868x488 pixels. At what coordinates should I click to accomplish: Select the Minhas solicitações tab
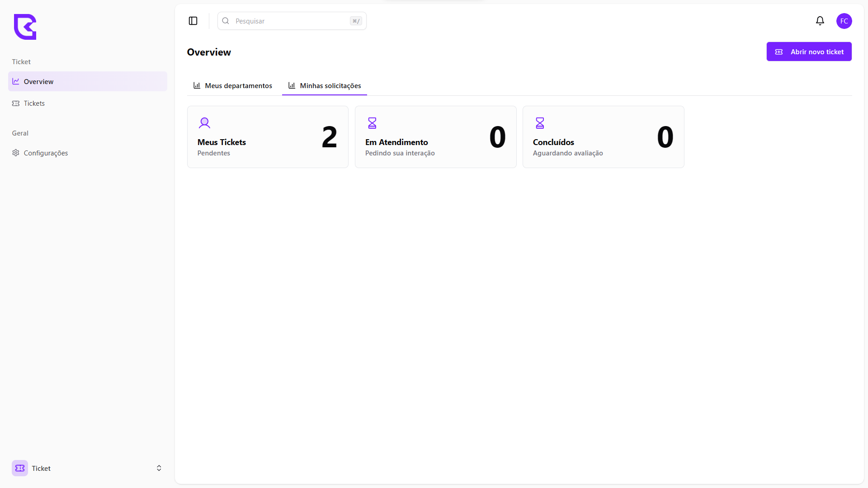click(325, 85)
